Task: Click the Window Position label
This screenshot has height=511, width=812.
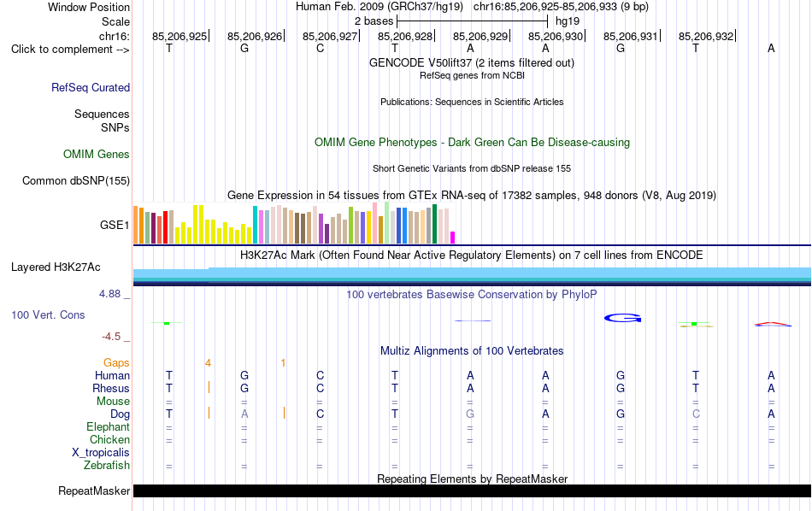Action: tap(89, 7)
